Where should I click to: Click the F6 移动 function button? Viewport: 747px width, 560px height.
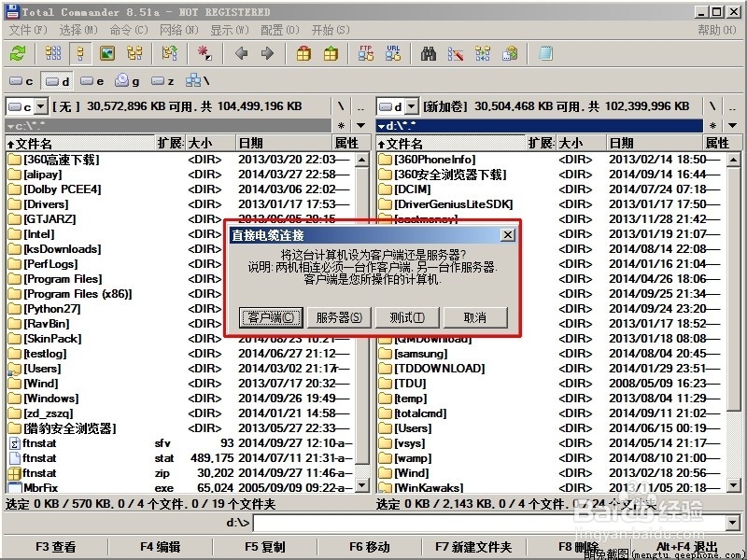(x=370, y=547)
